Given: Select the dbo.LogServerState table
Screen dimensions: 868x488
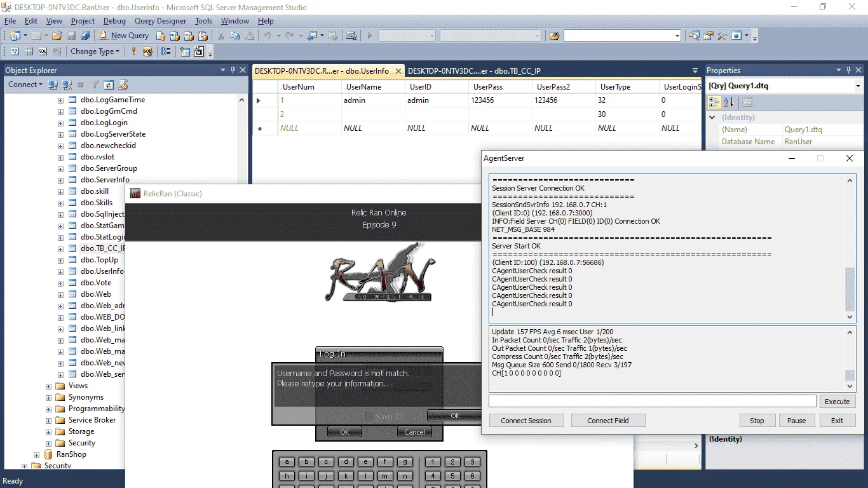Looking at the screenshot, I should click(x=113, y=134).
